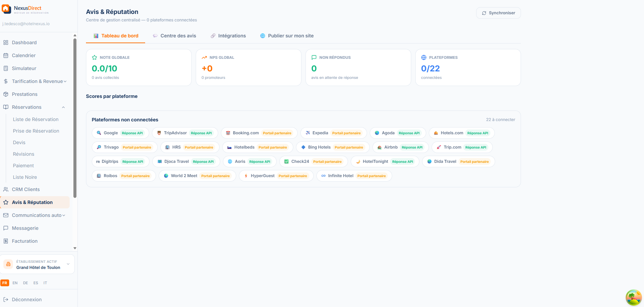Select the TripAdvisor platform chip

point(185,133)
